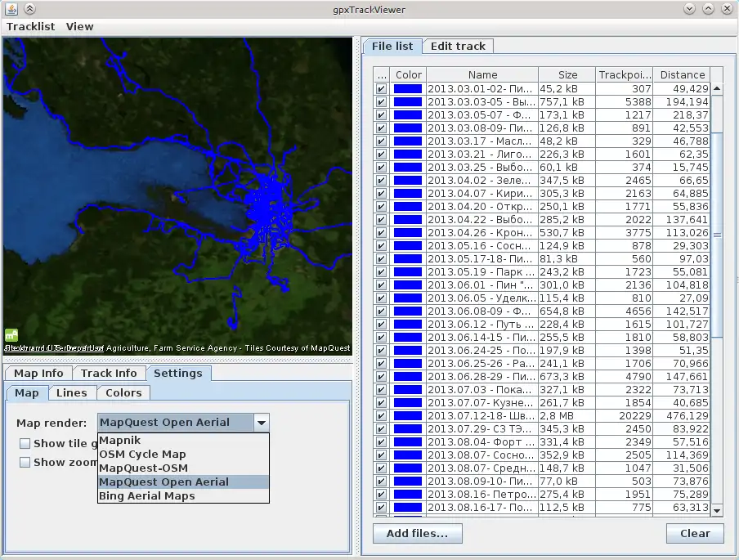Select track name 2013.06.01 - Пин
This screenshot has width=739, height=560.
(x=482, y=285)
